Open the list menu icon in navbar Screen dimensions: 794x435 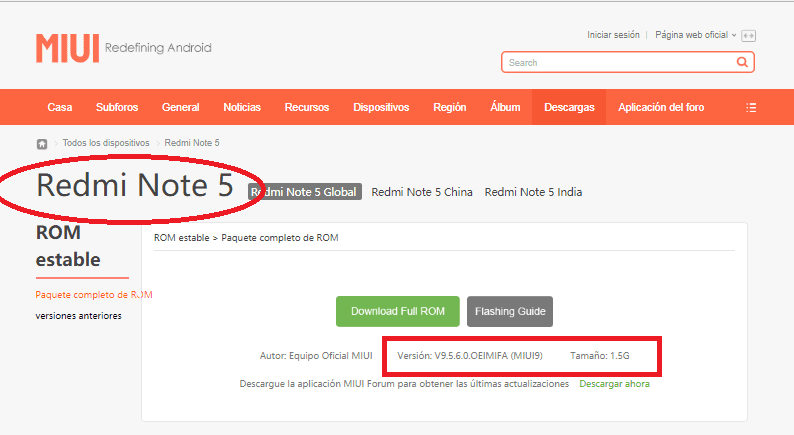pos(751,107)
